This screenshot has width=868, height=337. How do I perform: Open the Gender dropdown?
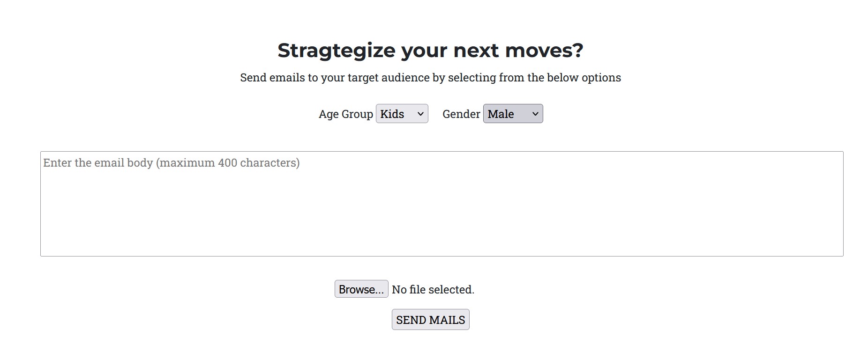[x=513, y=114]
